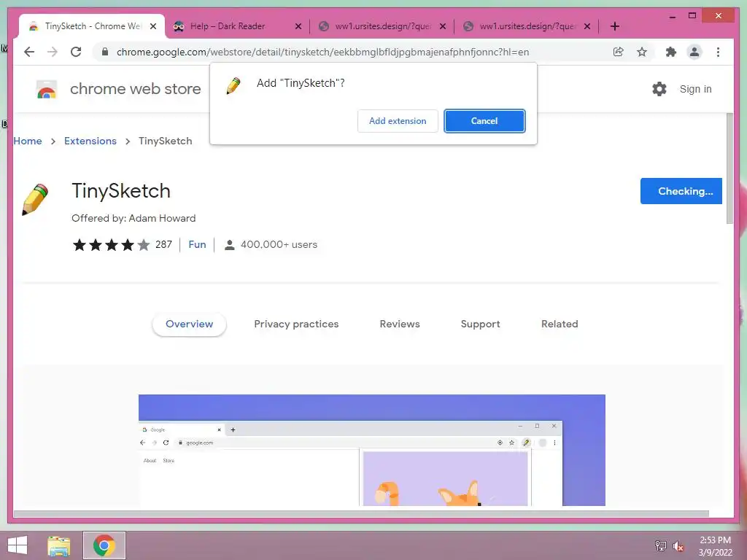Open the web store settings gear
Screen dimensions: 747x560
coord(659,89)
